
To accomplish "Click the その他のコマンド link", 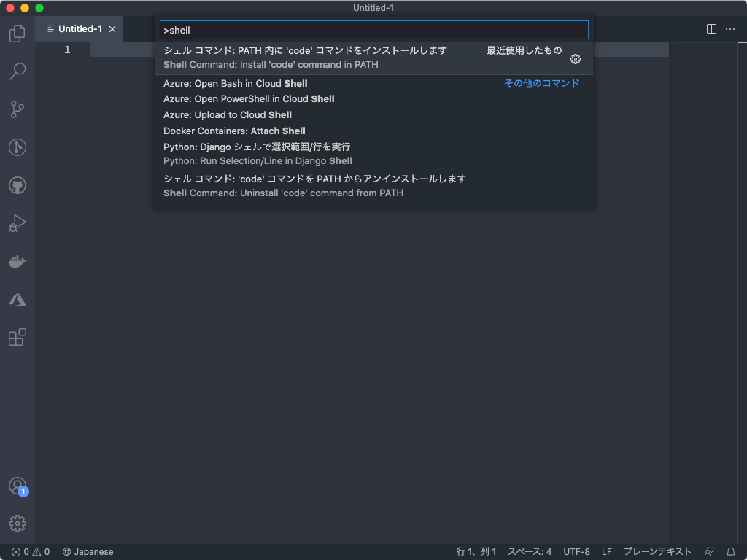I will (541, 83).
